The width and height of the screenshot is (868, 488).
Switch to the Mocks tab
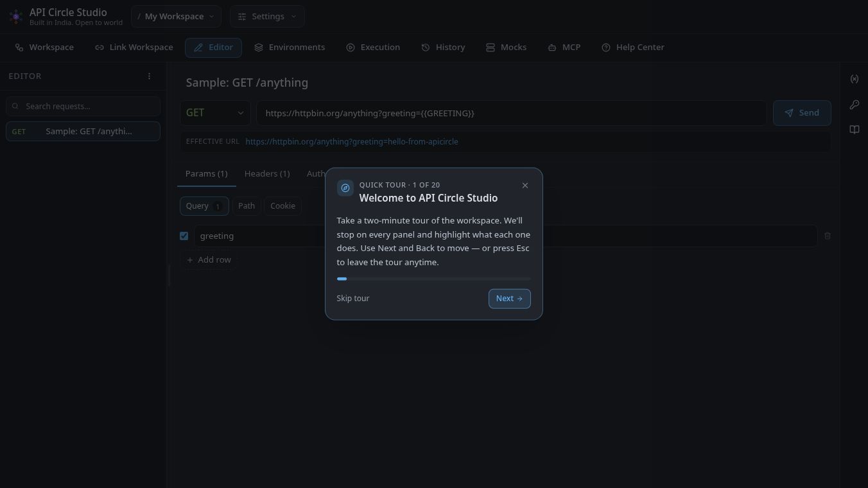506,48
